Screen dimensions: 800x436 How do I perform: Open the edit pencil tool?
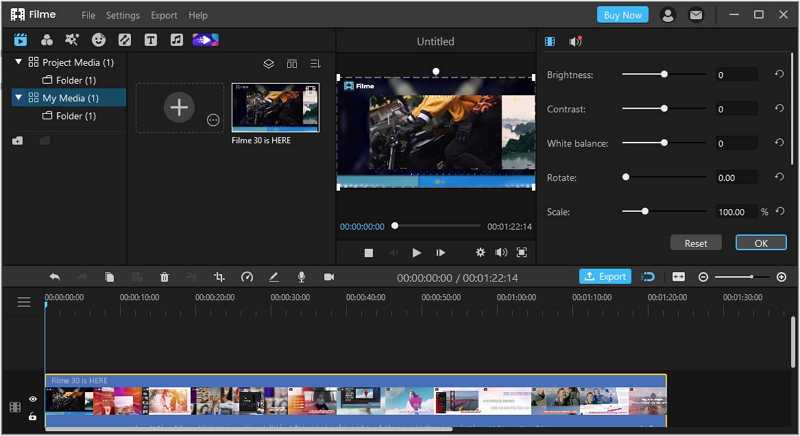(274, 277)
